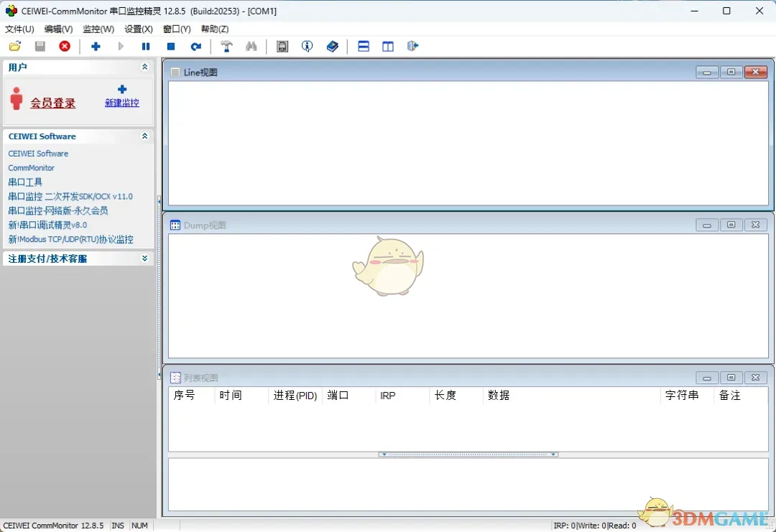Screen dimensions: 776x532
Task: Collapse the 用户 panel section
Action: click(144, 67)
